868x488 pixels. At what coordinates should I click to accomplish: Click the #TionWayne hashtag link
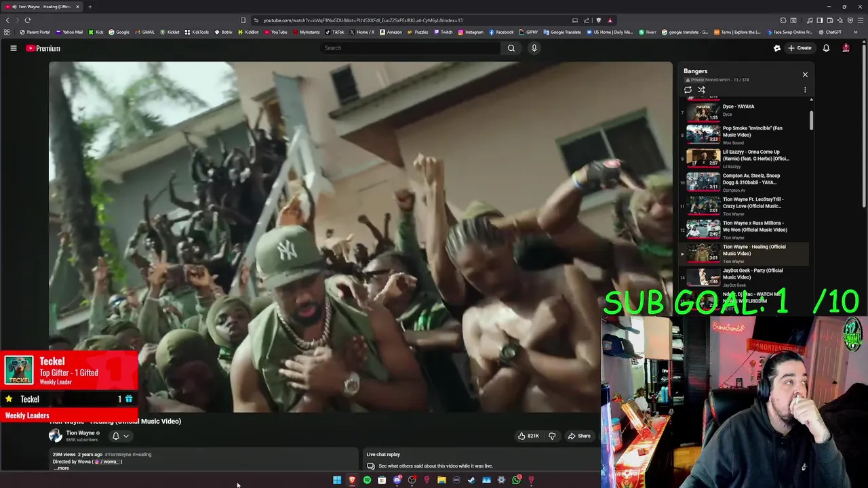118,454
